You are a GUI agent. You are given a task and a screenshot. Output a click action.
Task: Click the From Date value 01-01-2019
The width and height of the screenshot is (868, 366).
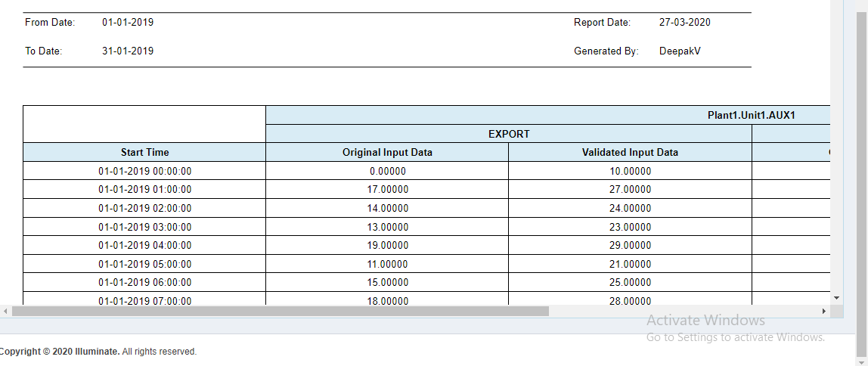click(x=128, y=23)
